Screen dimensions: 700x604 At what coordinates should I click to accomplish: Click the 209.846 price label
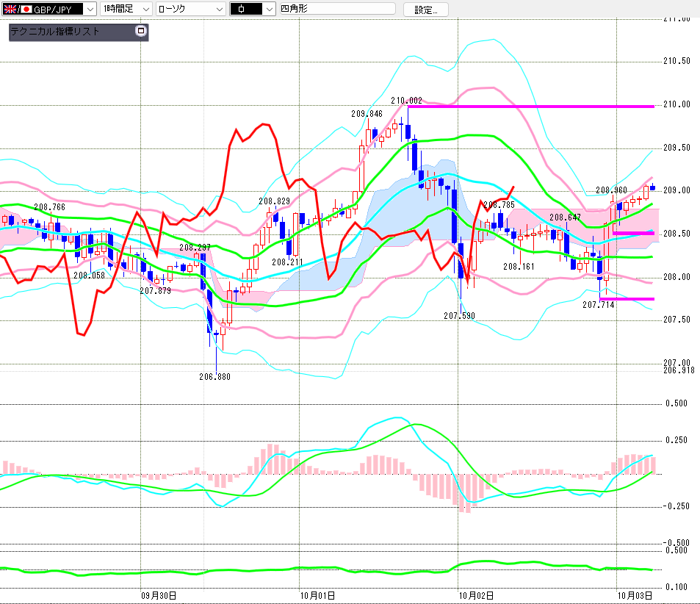(x=367, y=113)
